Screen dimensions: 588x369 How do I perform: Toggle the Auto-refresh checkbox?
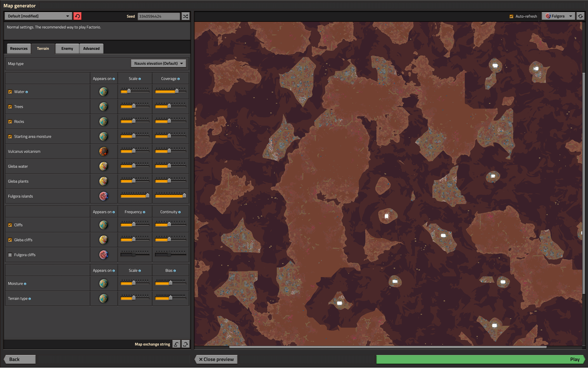point(511,16)
